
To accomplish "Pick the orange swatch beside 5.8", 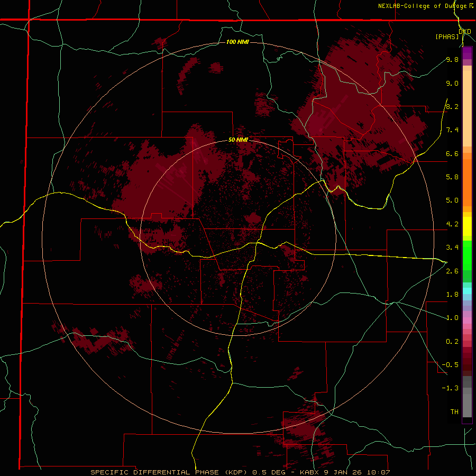I will tap(467, 182).
